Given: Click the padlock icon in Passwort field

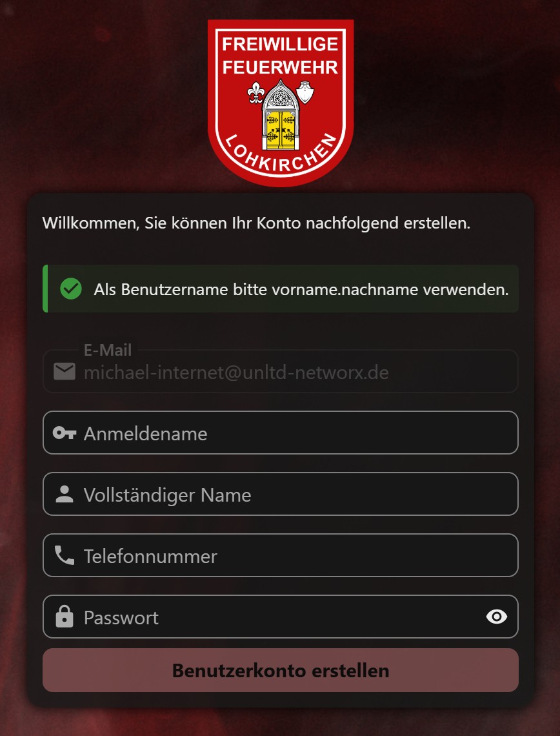Looking at the screenshot, I should pyautogui.click(x=65, y=617).
